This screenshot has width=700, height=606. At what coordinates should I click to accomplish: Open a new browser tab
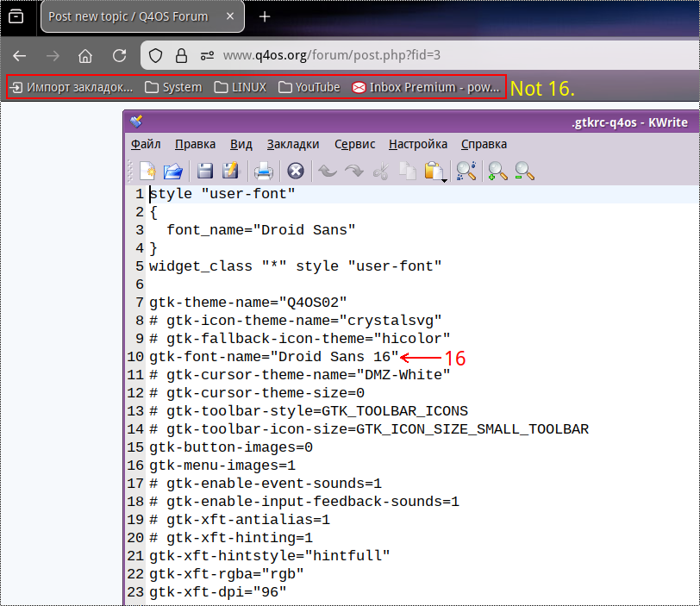coord(265,17)
